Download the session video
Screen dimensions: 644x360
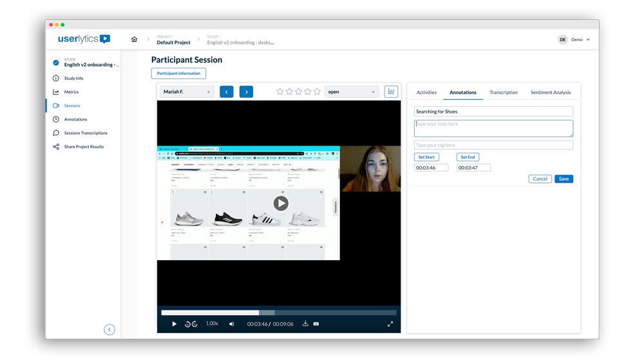click(305, 324)
